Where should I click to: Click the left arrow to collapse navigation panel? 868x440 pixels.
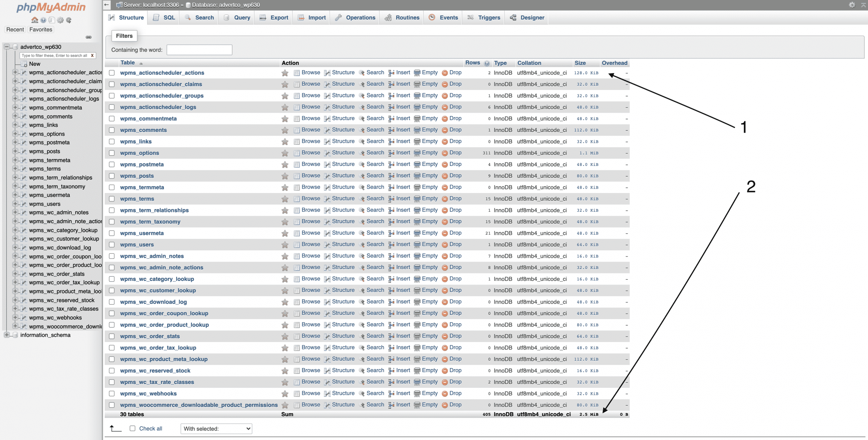coord(107,5)
